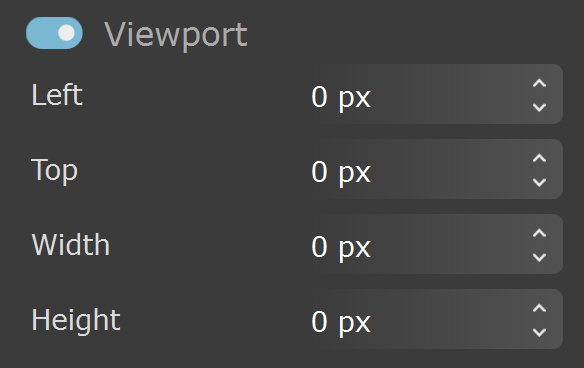Click the Width pixel input field
Image resolution: width=584 pixels, height=368 pixels.
tap(435, 244)
